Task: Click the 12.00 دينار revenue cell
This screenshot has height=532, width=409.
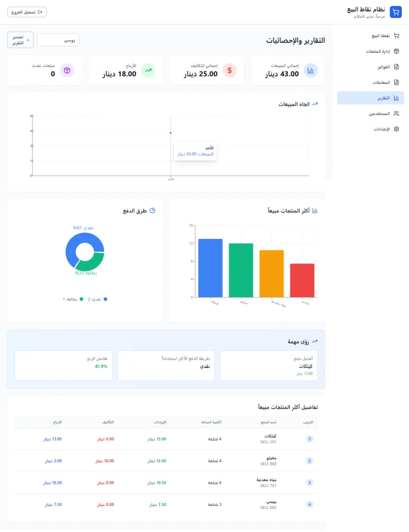Action: 157,461
